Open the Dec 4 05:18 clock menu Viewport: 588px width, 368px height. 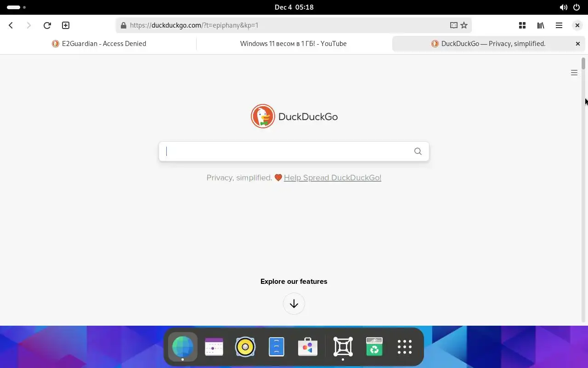click(294, 7)
